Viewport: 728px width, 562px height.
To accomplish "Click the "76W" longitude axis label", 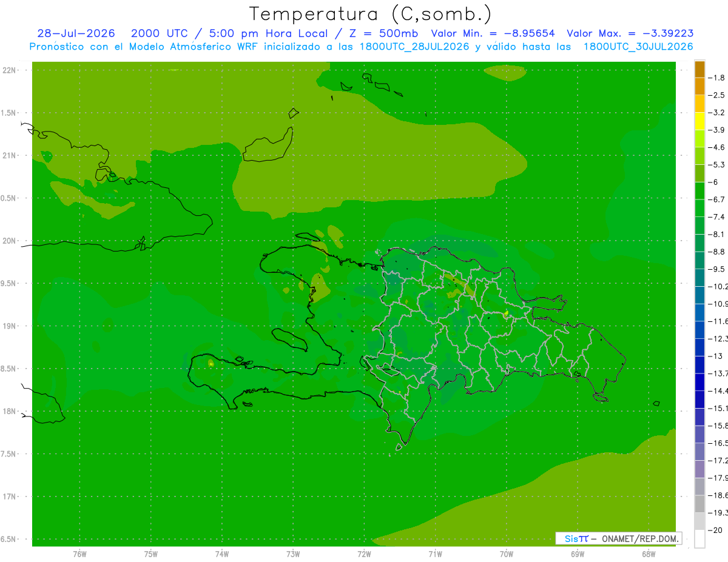I will 79,554.
